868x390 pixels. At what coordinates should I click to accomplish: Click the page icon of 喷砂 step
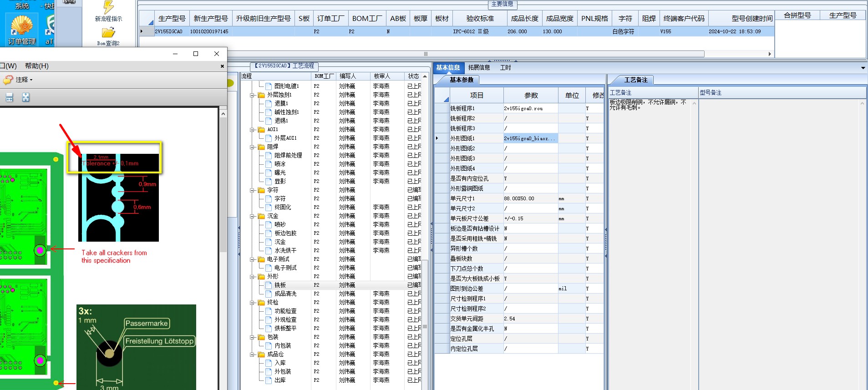pos(269,225)
